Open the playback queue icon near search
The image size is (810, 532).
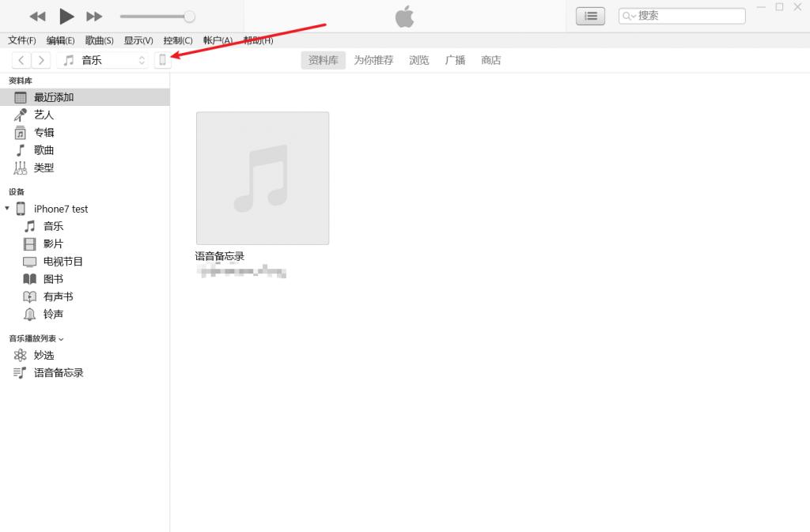point(589,16)
